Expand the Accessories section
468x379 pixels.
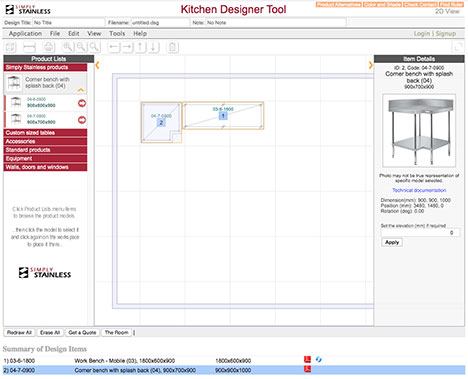tap(45, 141)
